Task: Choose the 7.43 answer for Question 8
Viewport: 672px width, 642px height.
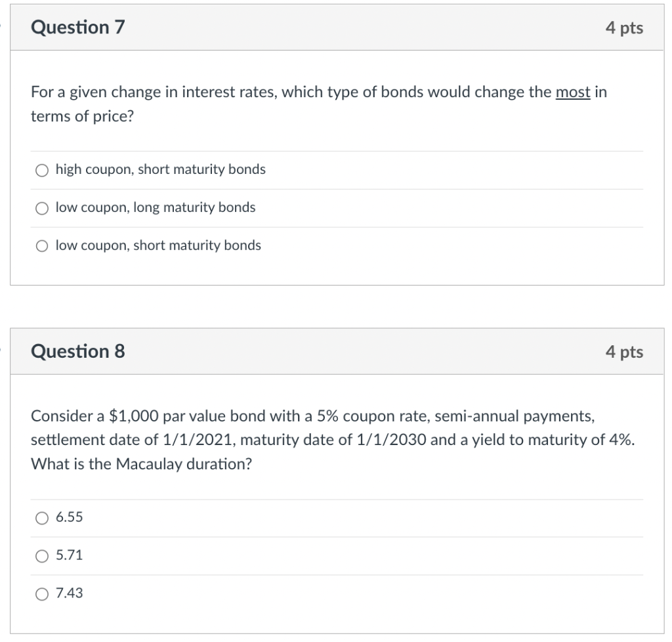Action: coord(42,594)
